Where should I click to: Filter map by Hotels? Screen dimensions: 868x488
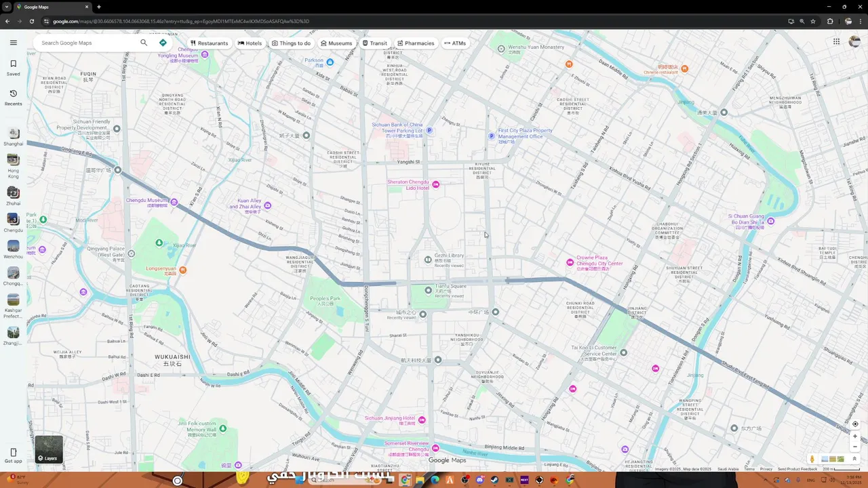coord(250,43)
